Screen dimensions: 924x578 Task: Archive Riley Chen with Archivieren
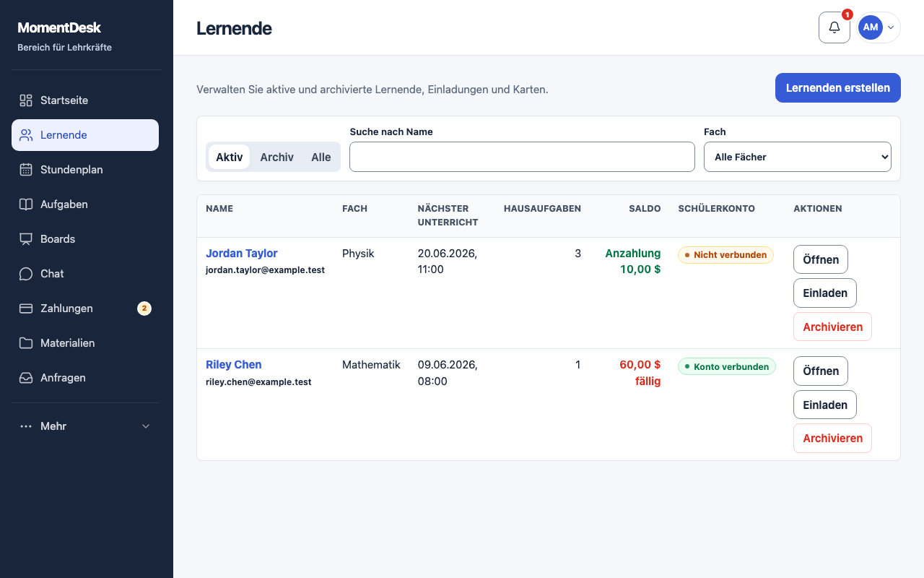pos(832,438)
